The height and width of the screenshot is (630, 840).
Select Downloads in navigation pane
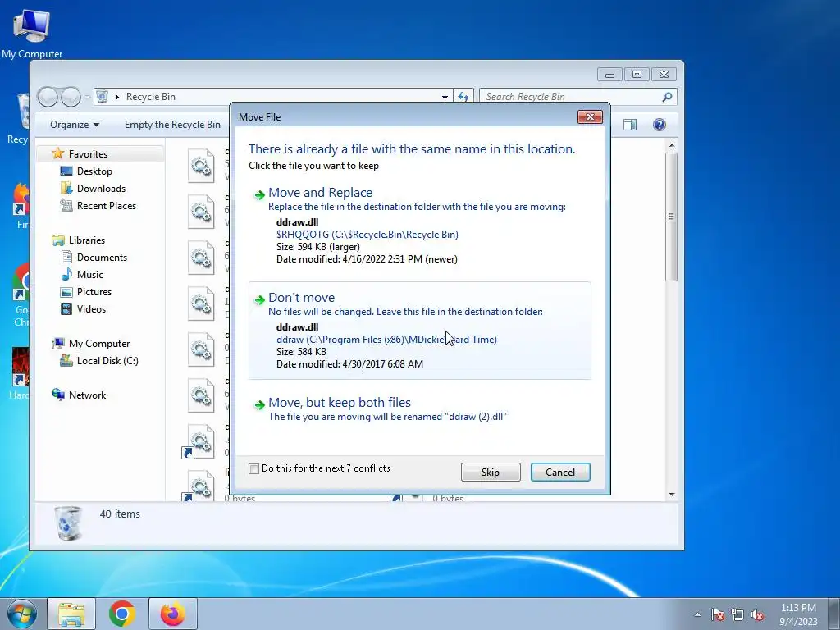pyautogui.click(x=101, y=189)
